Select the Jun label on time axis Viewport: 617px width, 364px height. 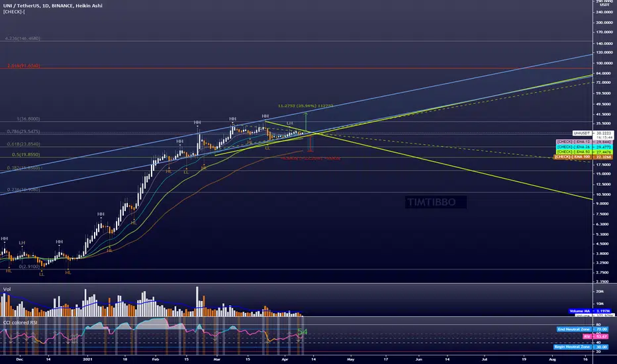click(418, 359)
